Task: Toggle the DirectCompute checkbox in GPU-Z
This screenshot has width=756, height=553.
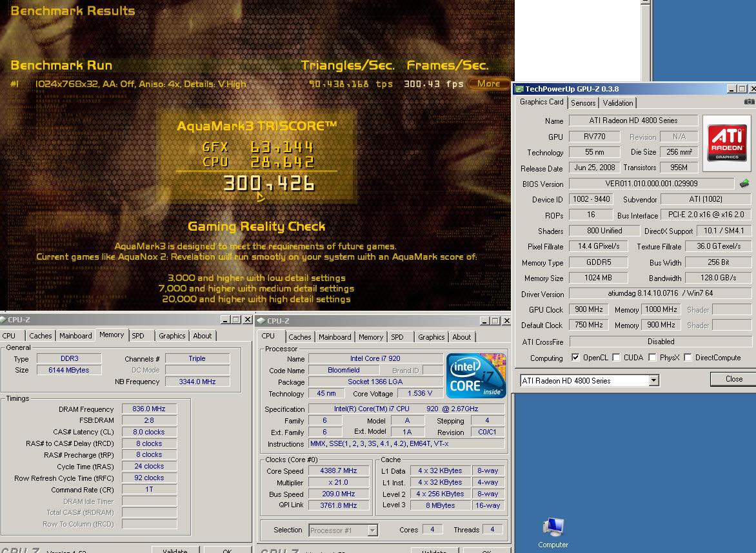Action: (688, 358)
